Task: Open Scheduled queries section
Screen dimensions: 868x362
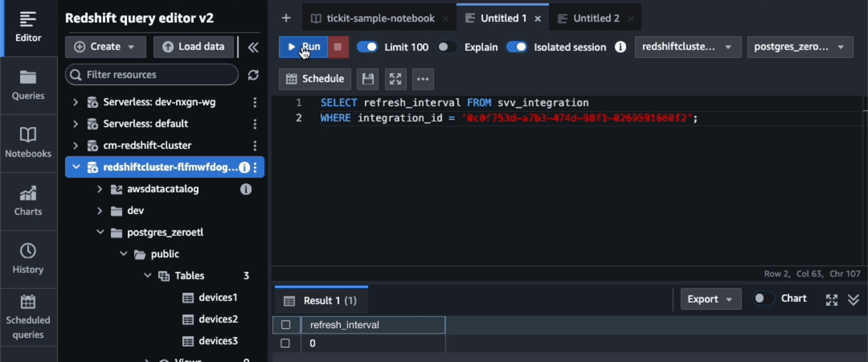Action: [x=28, y=317]
